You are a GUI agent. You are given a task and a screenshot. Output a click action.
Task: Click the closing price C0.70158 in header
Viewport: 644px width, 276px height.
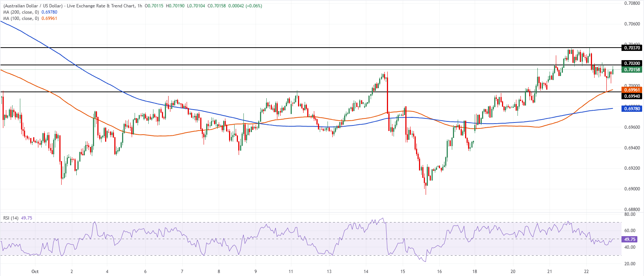(217, 6)
